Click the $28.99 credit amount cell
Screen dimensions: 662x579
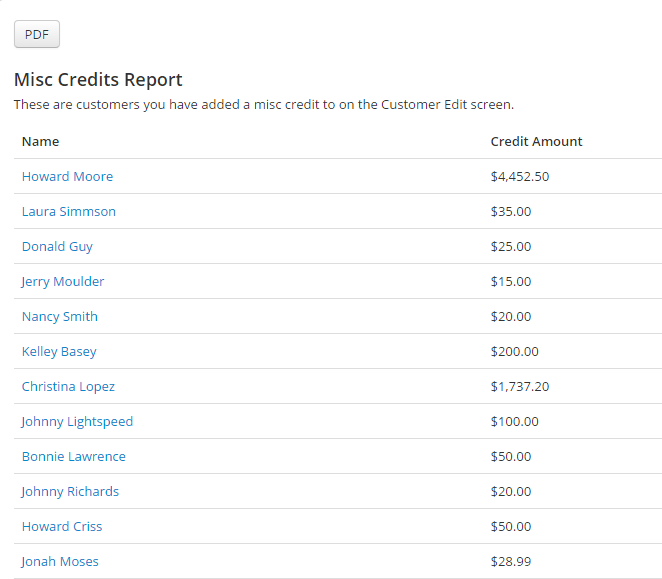click(511, 562)
